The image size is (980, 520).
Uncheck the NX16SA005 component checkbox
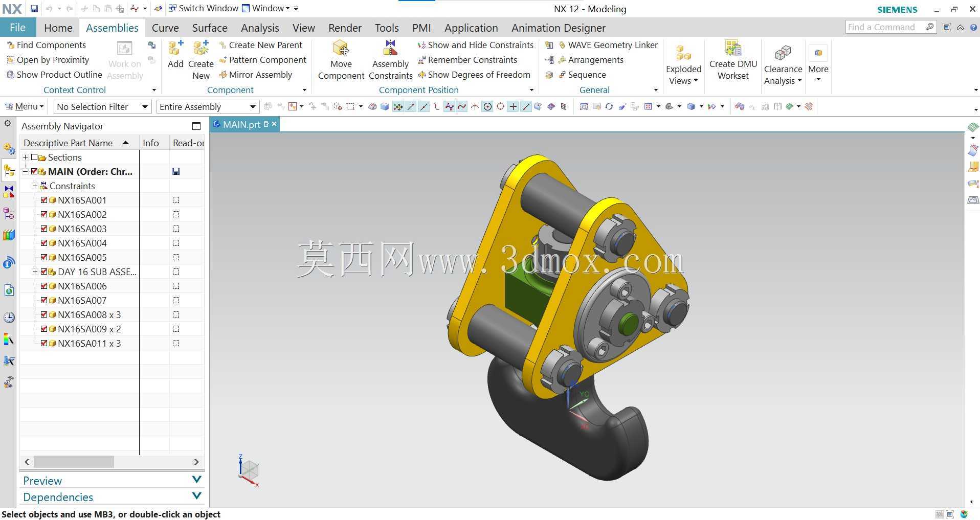click(44, 257)
